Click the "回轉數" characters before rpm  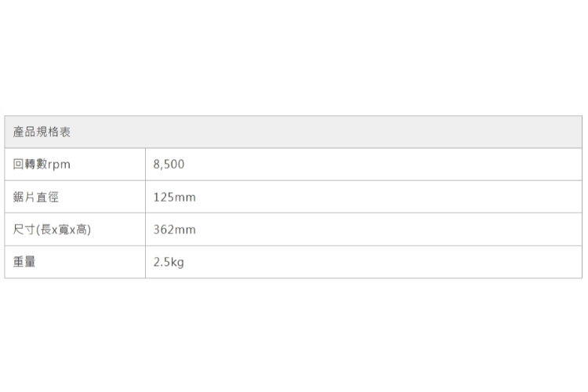point(31,165)
